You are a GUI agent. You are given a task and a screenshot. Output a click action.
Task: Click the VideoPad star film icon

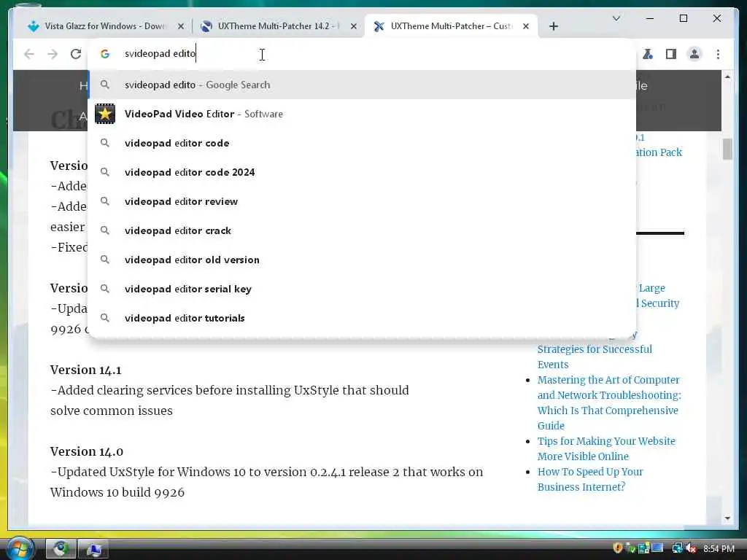point(105,114)
